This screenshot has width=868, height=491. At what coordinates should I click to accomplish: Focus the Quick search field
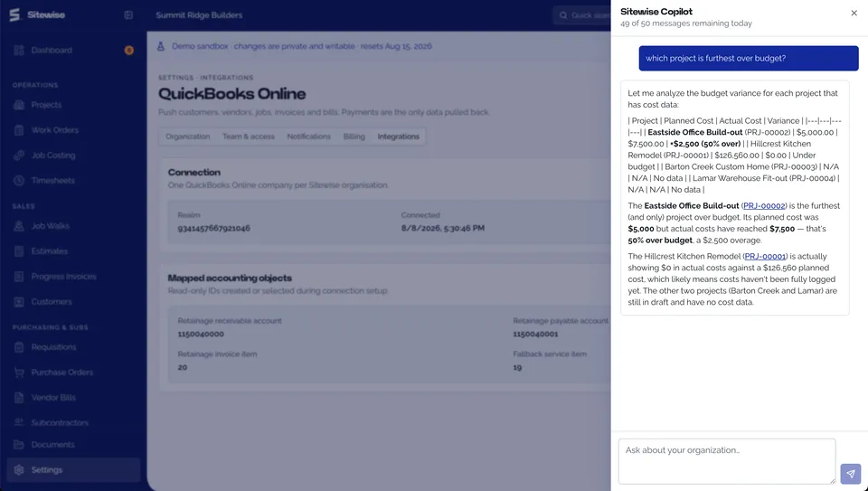pos(581,15)
